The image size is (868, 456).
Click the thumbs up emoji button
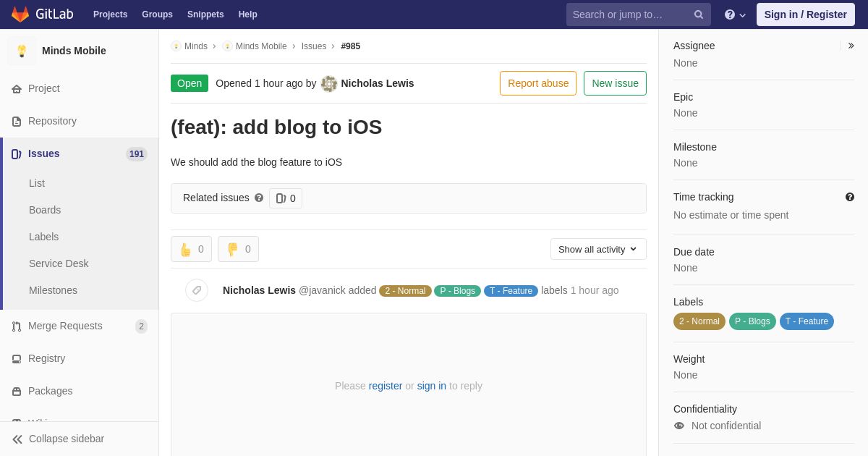click(191, 249)
